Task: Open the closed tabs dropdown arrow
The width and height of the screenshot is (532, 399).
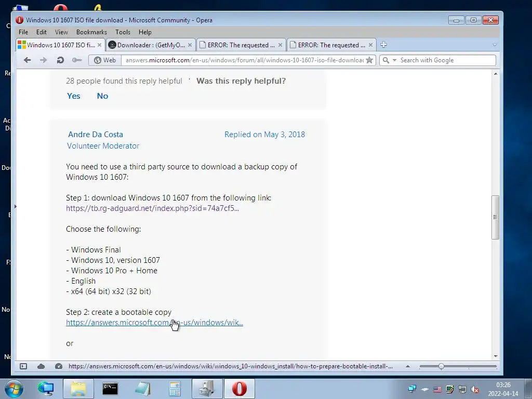Action: tap(495, 45)
